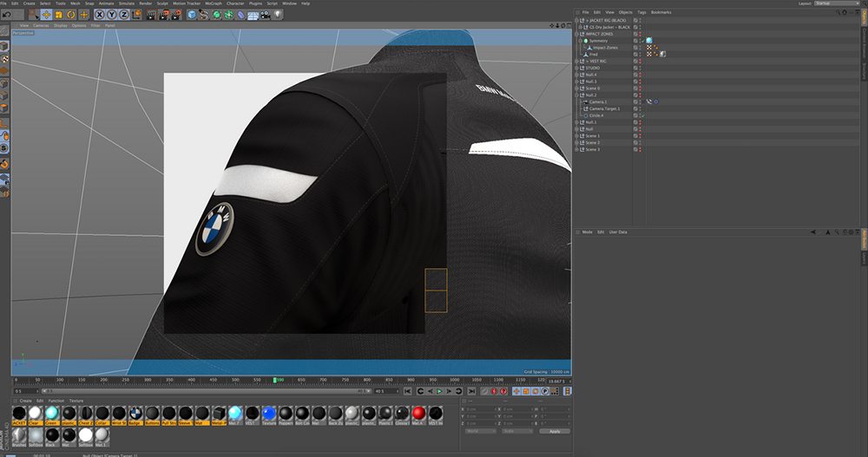The height and width of the screenshot is (457, 868).
Task: Click the Record Active Objects button
Action: point(485,391)
